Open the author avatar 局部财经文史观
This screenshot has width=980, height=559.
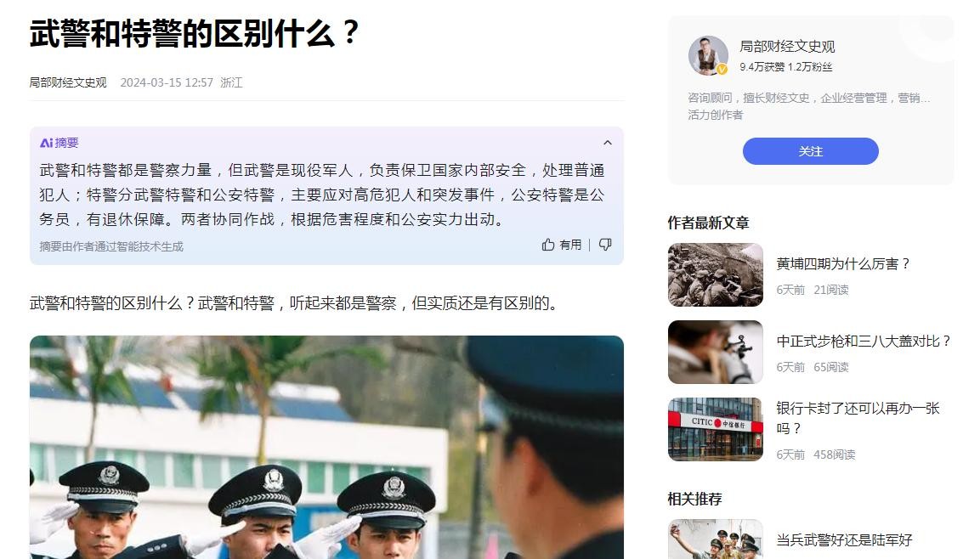pos(708,55)
